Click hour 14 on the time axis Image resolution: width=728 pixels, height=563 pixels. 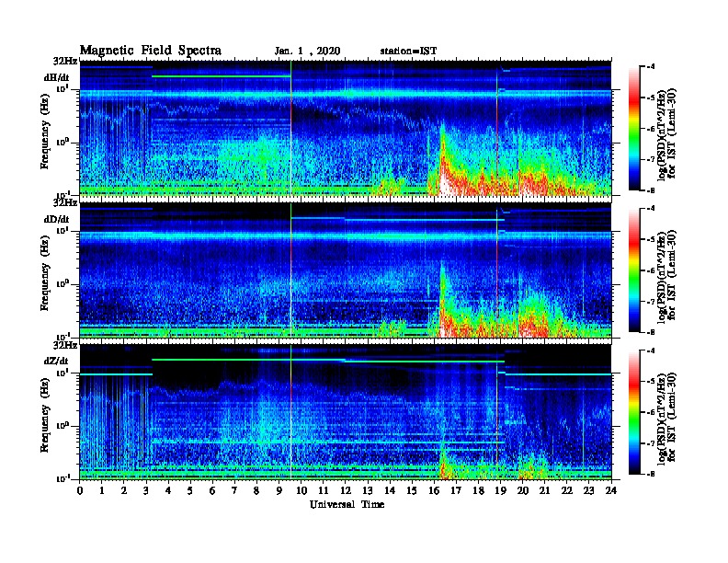(x=390, y=490)
